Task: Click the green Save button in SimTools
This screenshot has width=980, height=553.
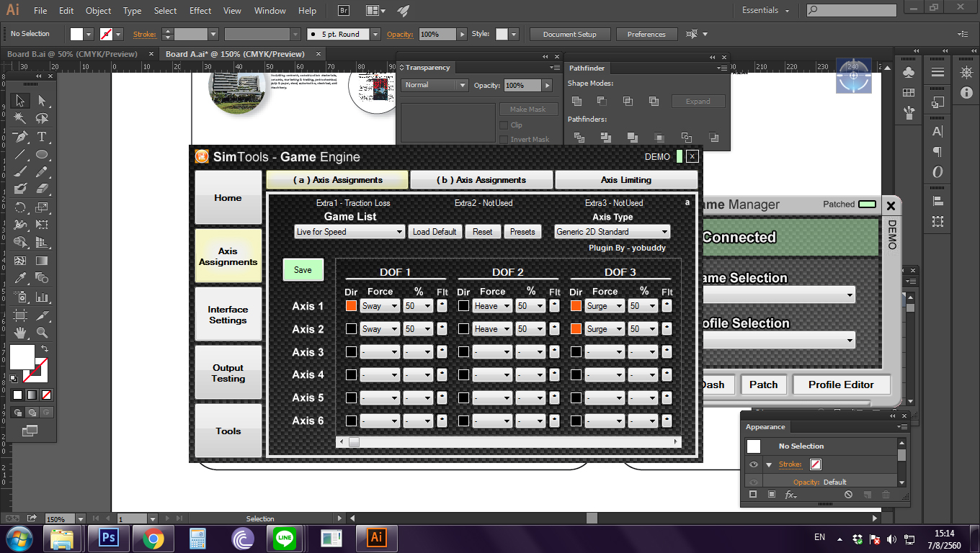Action: coord(303,270)
